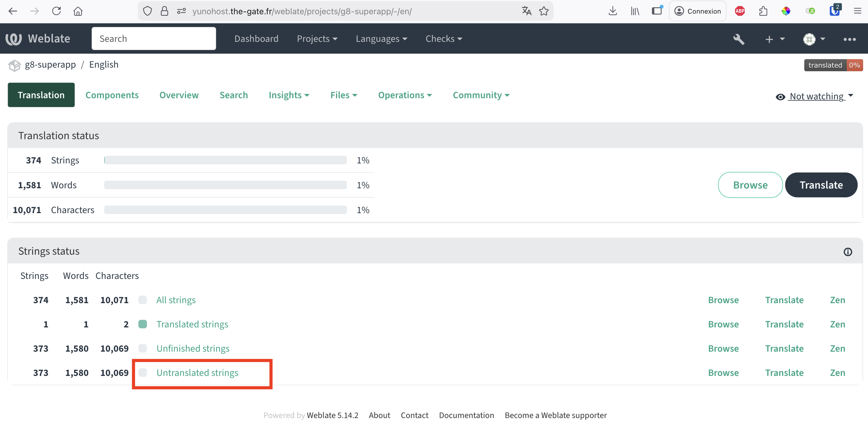Open the wrench management tool icon
Viewport: 868px width, 442px height.
coord(738,39)
